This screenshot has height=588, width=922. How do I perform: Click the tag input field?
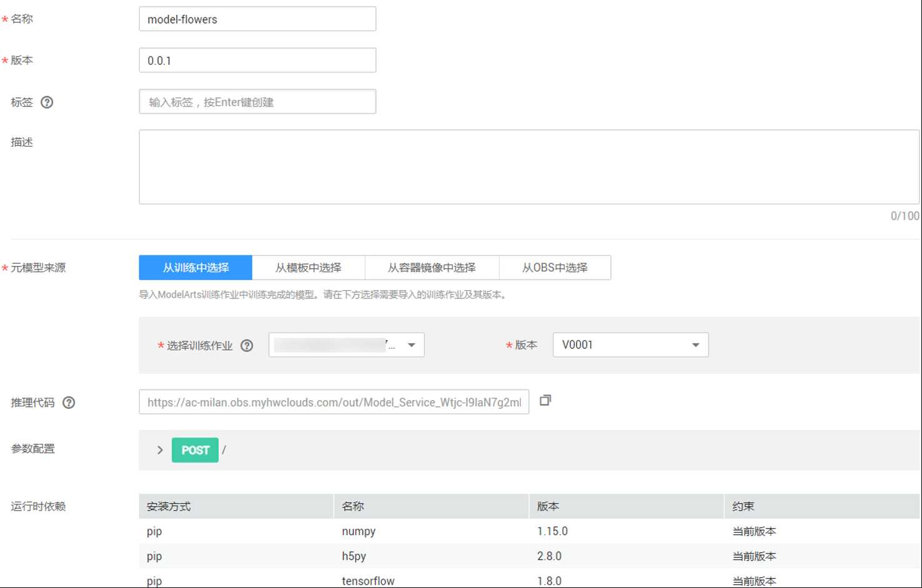[257, 102]
